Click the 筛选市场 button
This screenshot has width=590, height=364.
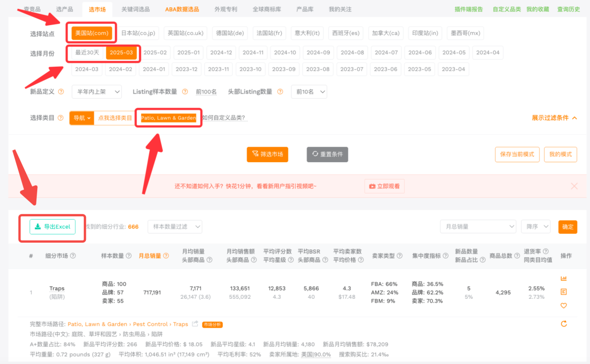(x=267, y=154)
